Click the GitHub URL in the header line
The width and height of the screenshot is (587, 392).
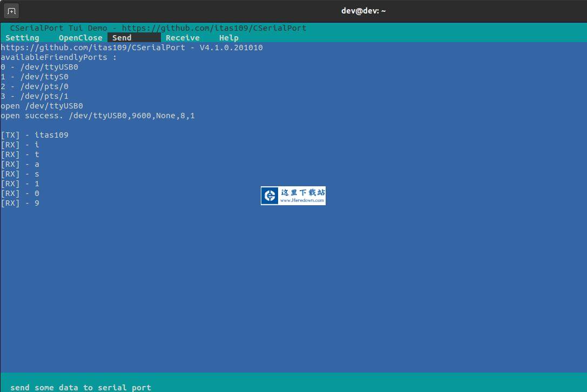pos(214,28)
